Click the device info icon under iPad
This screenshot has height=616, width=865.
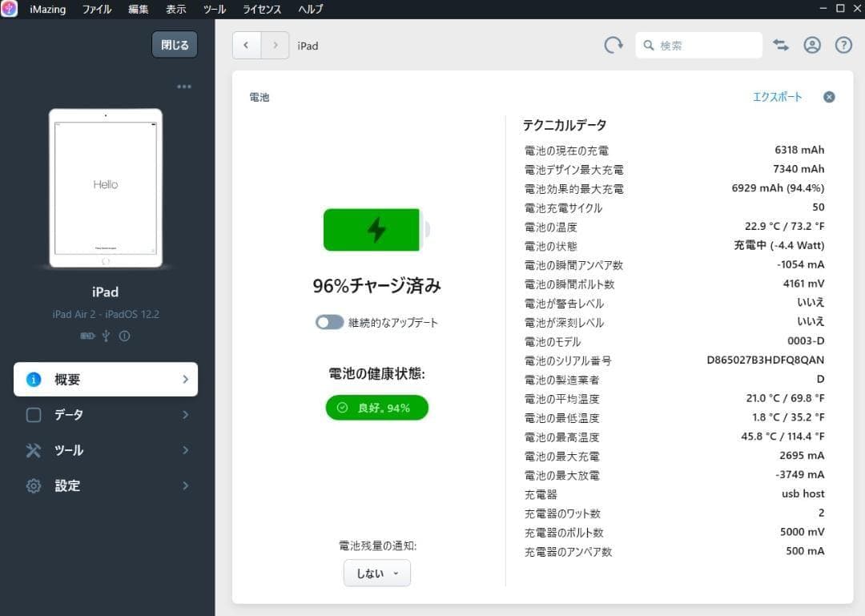click(x=124, y=336)
